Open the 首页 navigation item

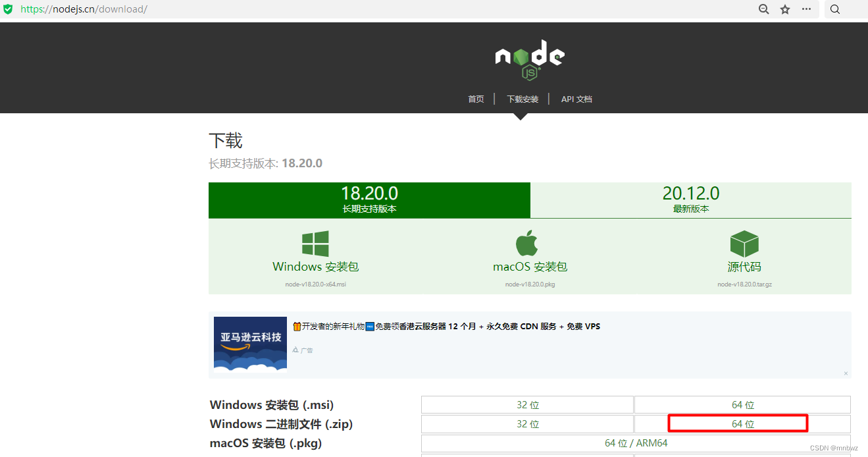point(476,99)
